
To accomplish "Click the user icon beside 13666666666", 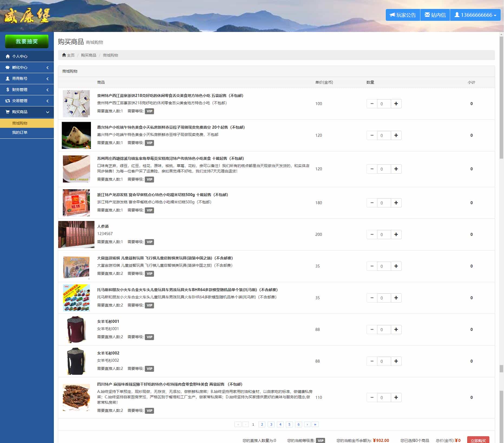I will coord(457,15).
